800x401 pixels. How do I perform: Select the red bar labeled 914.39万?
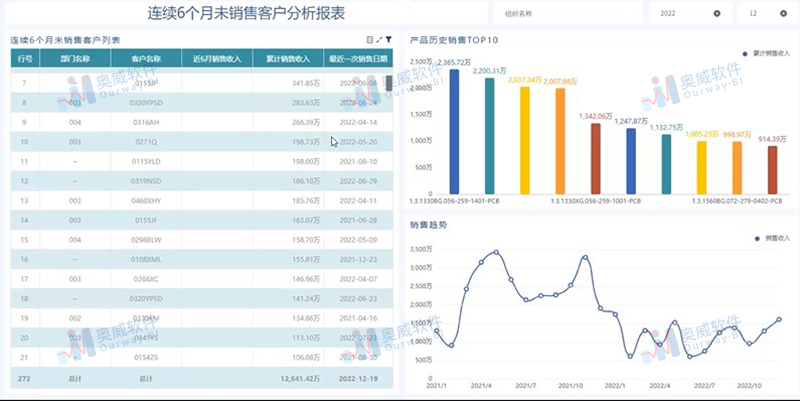(x=772, y=170)
